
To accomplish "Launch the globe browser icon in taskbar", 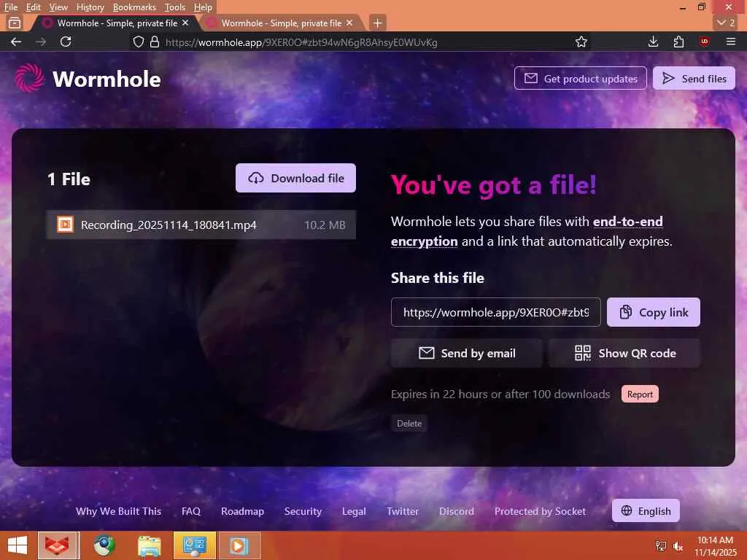I will click(104, 545).
